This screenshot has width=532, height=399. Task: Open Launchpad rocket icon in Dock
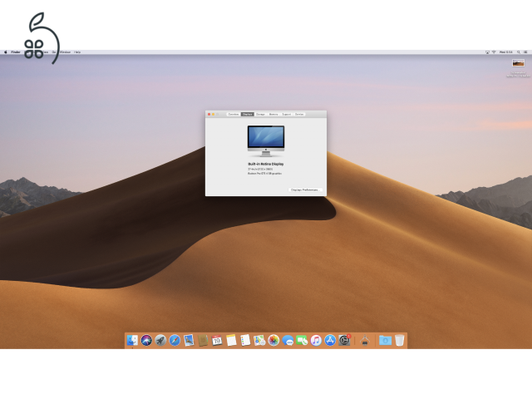[160, 340]
